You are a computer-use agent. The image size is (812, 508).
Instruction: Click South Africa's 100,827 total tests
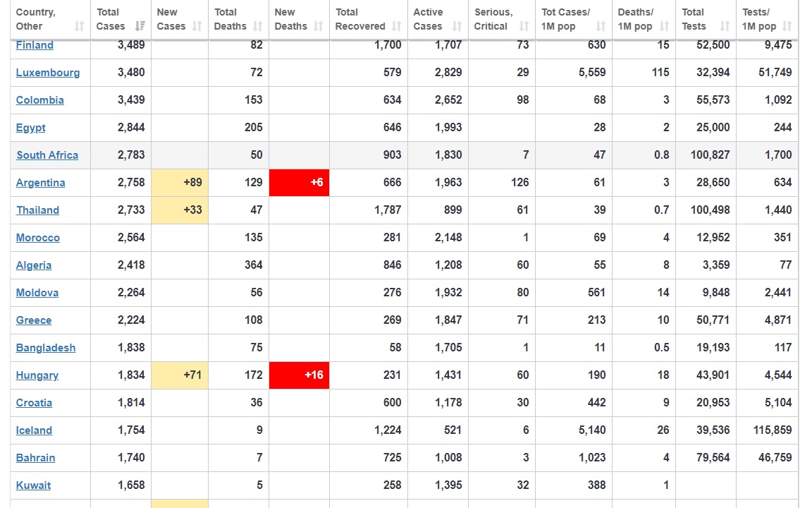710,155
